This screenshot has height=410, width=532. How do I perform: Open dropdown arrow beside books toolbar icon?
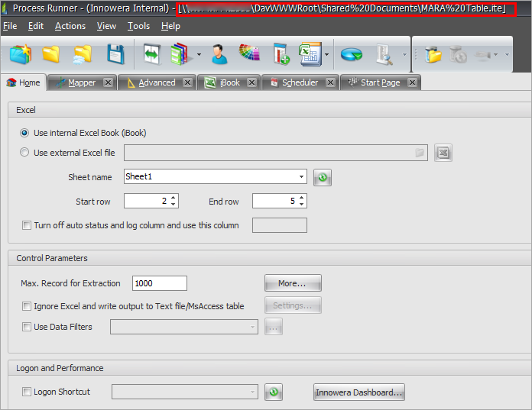[x=199, y=55]
